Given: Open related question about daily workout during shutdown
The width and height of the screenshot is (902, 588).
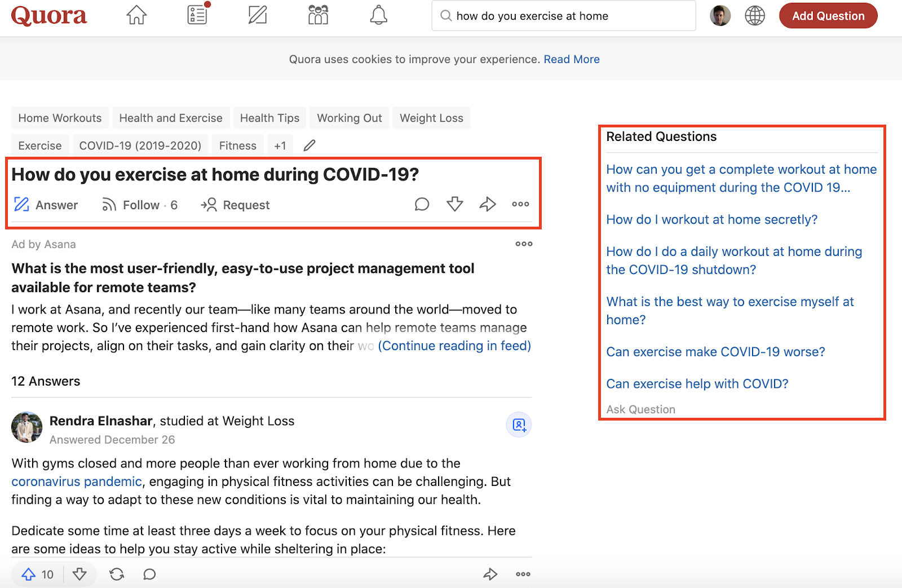Looking at the screenshot, I should [x=734, y=260].
